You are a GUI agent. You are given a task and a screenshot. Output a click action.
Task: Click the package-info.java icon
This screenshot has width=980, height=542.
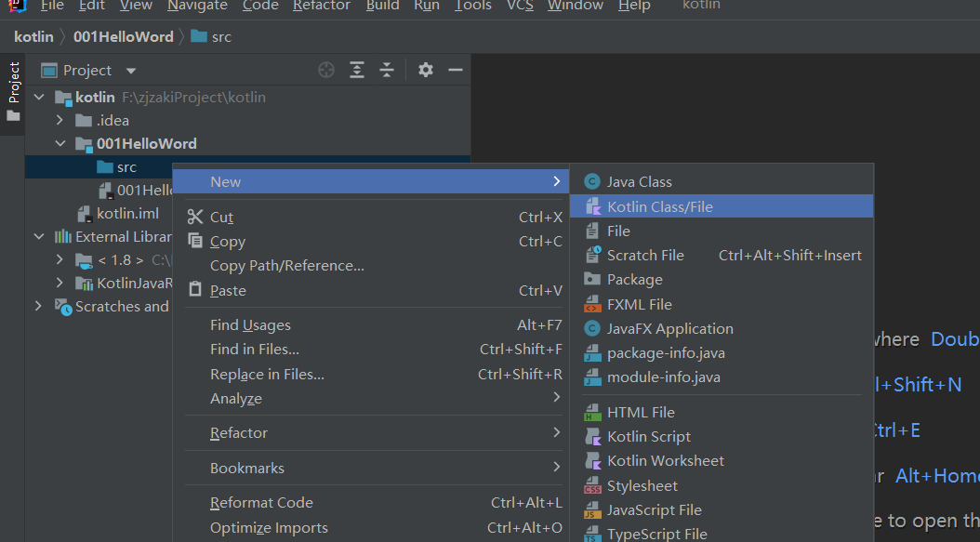click(x=592, y=352)
